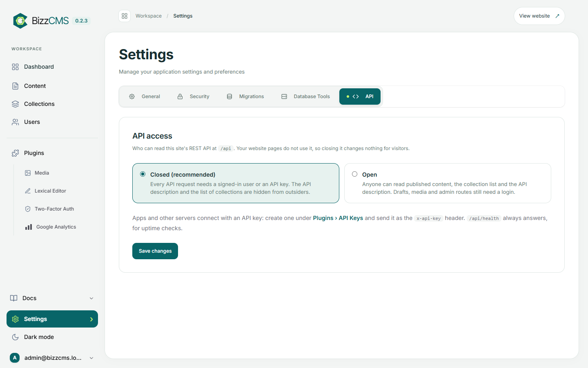Open the Two-Factor Auth plugin label

(x=54, y=209)
